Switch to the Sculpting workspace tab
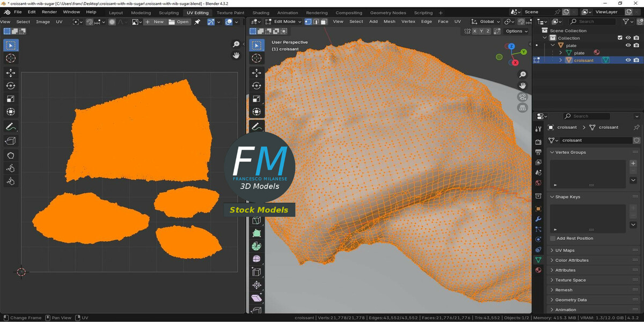 pyautogui.click(x=169, y=12)
